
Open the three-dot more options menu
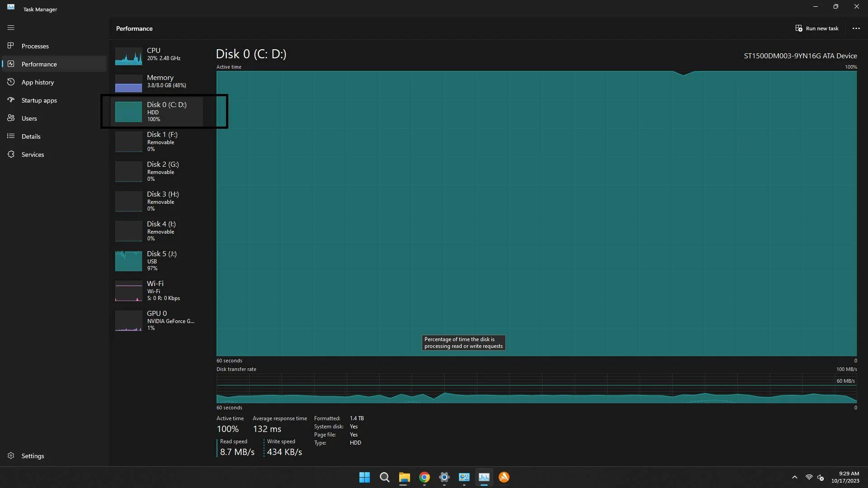coord(856,28)
